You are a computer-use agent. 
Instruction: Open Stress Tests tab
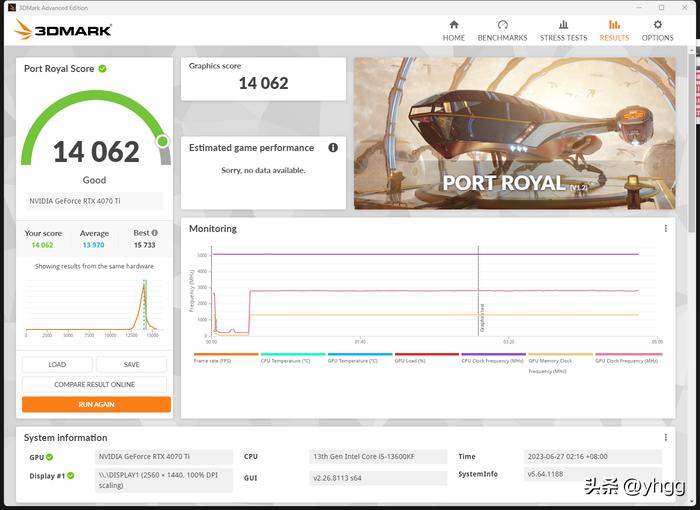(563, 31)
